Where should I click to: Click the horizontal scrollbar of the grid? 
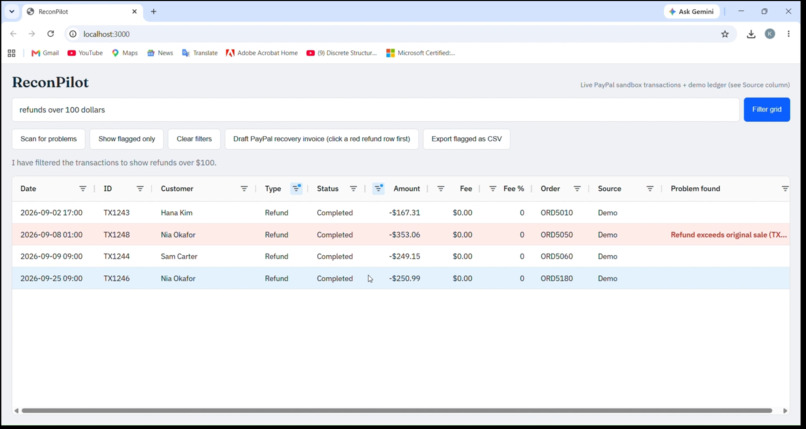[x=397, y=411]
